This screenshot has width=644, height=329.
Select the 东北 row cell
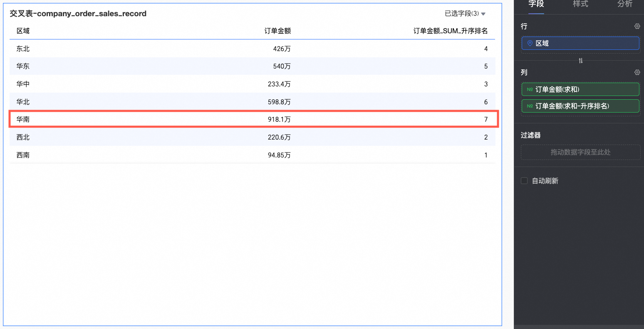(x=23, y=49)
